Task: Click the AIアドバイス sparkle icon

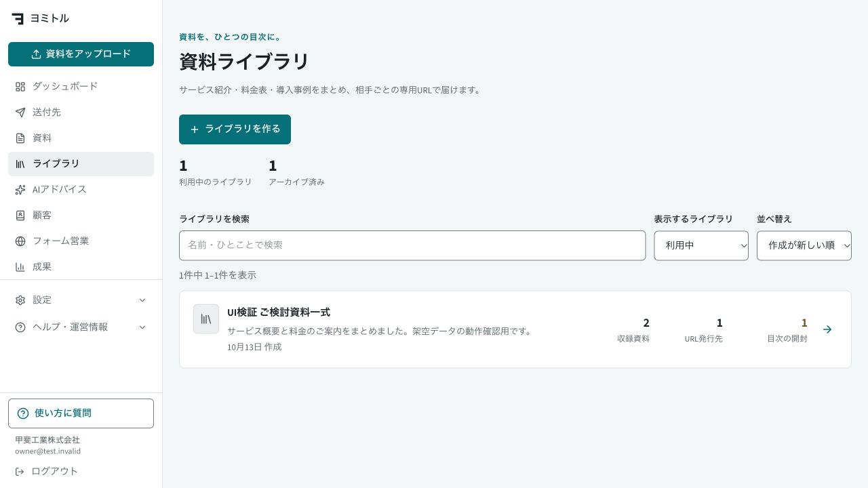Action: (x=20, y=190)
